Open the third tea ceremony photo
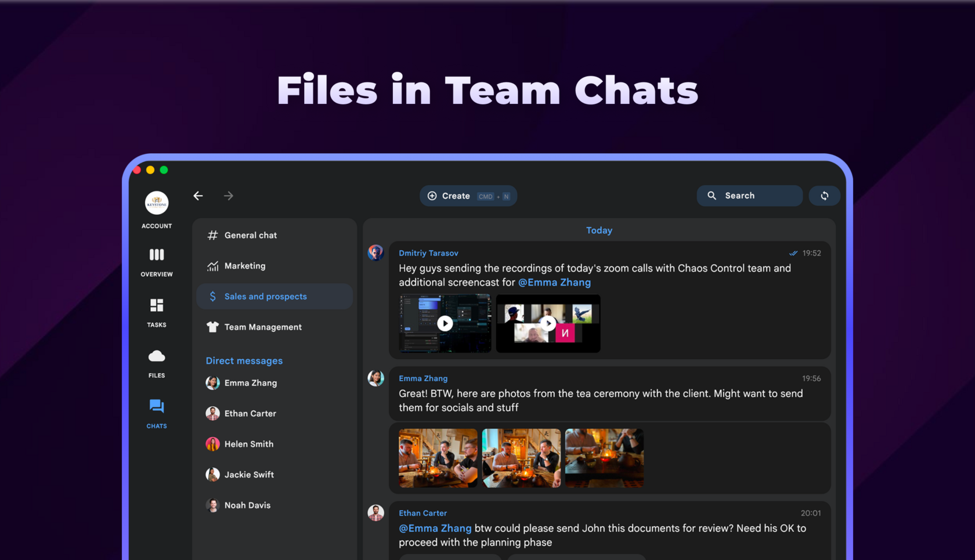Viewport: 975px width, 560px height. point(604,458)
